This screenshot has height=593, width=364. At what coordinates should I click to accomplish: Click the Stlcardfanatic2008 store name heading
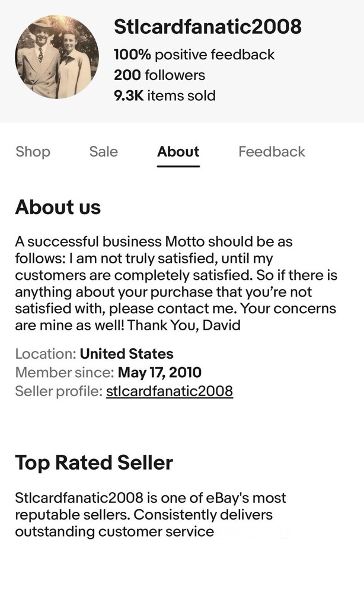tap(207, 27)
